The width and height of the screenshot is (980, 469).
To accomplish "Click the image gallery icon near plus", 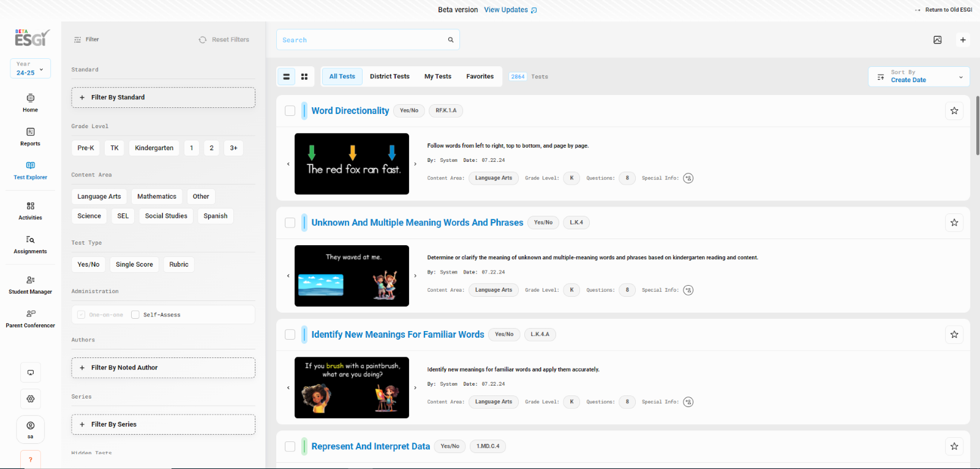I will tap(938, 40).
